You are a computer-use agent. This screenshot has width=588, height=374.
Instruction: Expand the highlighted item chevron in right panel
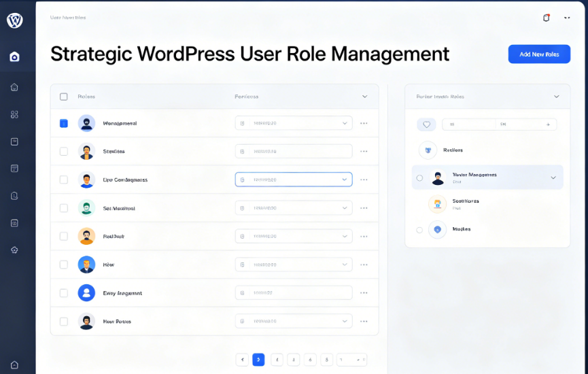(553, 178)
